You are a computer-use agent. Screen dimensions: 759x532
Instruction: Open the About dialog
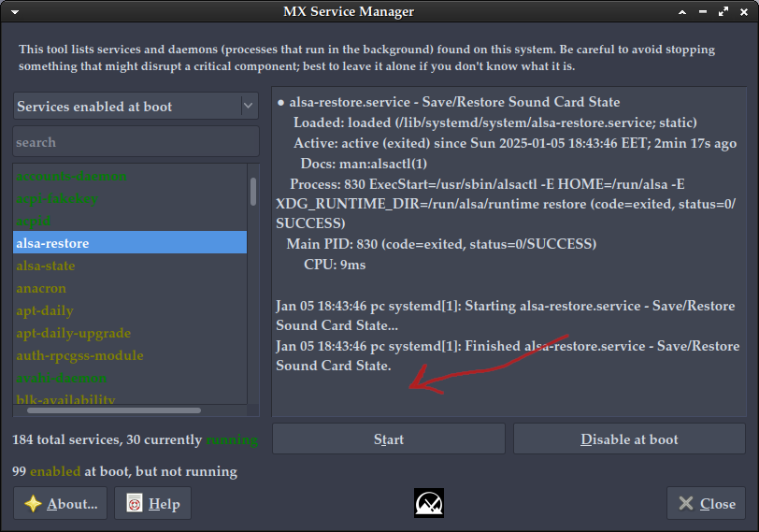(60, 503)
